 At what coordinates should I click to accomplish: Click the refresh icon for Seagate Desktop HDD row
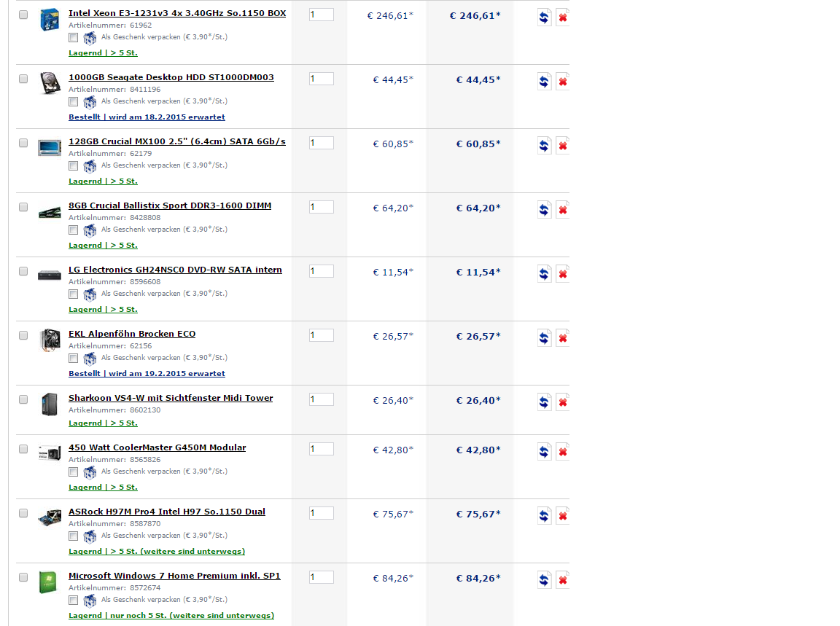click(x=544, y=82)
